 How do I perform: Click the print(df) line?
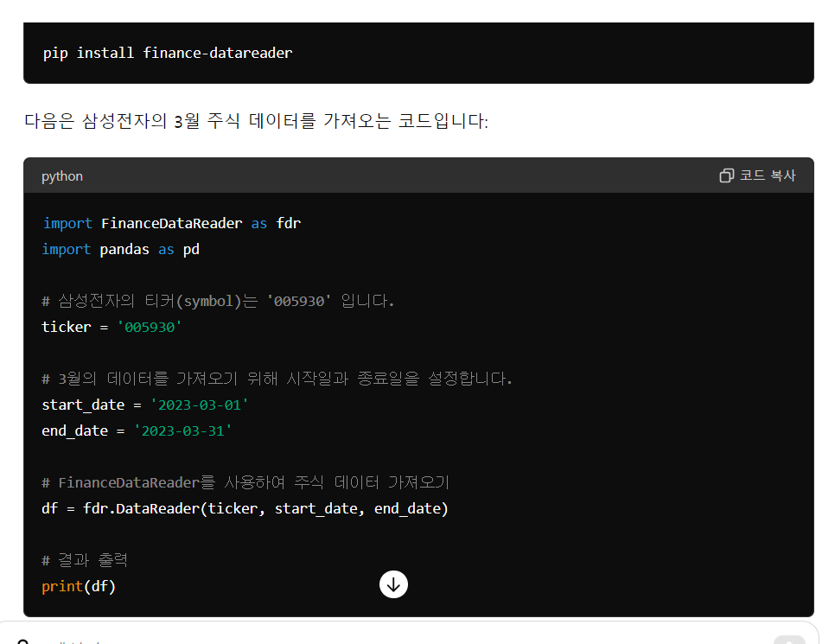(x=79, y=586)
